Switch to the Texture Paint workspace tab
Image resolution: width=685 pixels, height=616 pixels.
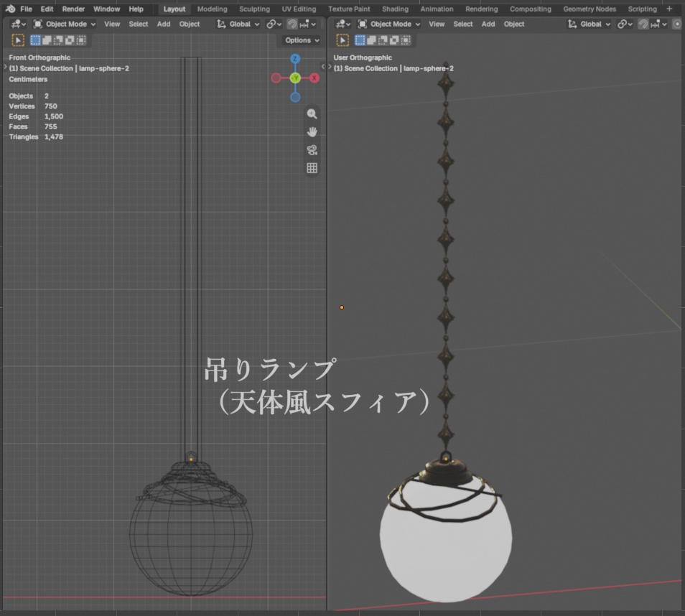click(x=349, y=9)
